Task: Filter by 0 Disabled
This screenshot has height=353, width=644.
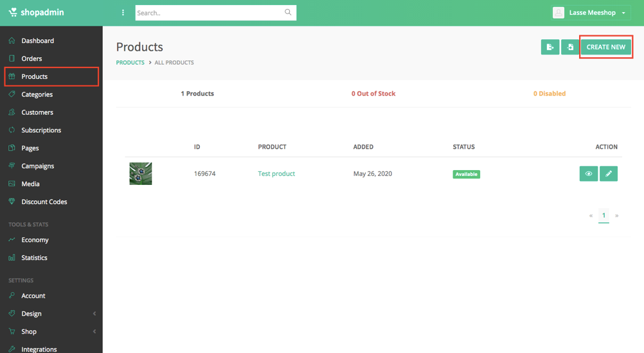Action: tap(550, 94)
